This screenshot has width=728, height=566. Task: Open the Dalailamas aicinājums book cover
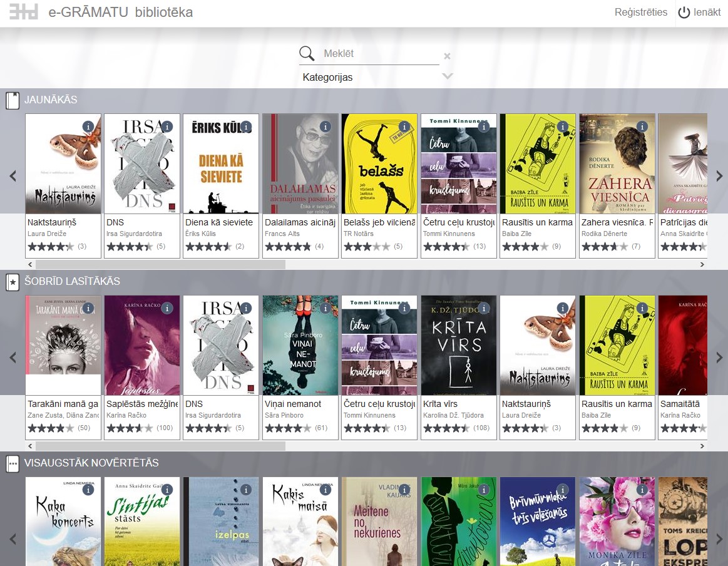pos(300,164)
